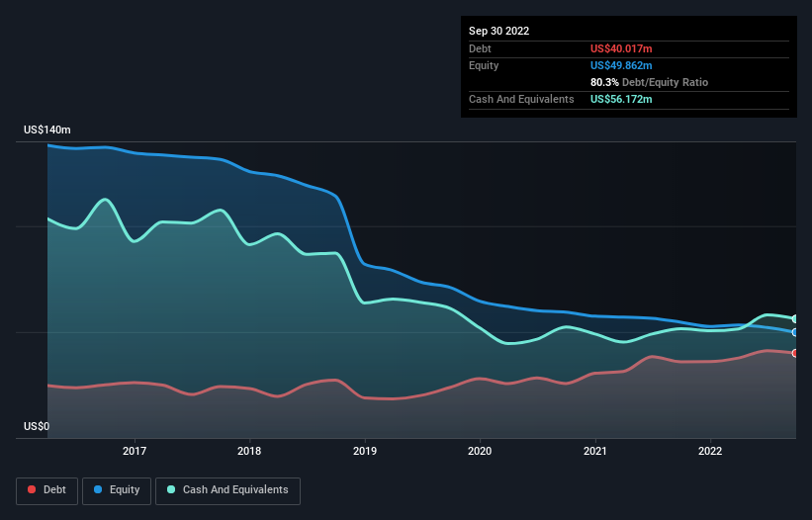Click the blue Equity endpoint marker
This screenshot has width=812, height=520.
point(795,332)
